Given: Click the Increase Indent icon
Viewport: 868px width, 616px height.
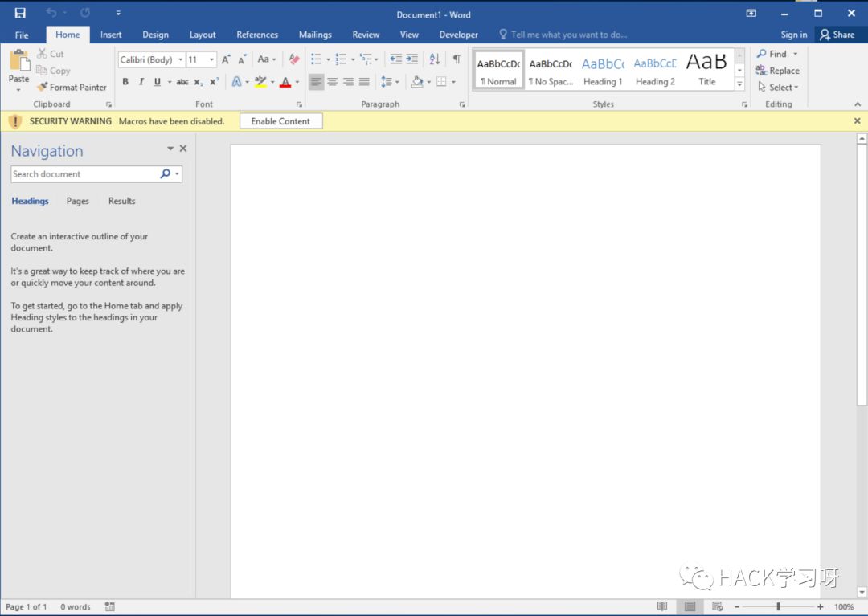Looking at the screenshot, I should tap(412, 59).
